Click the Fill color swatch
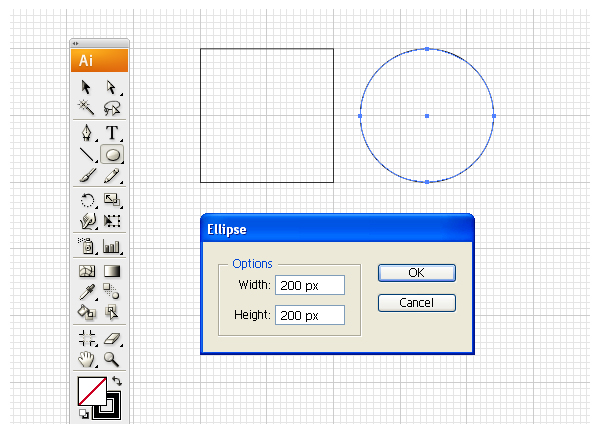 coord(91,392)
